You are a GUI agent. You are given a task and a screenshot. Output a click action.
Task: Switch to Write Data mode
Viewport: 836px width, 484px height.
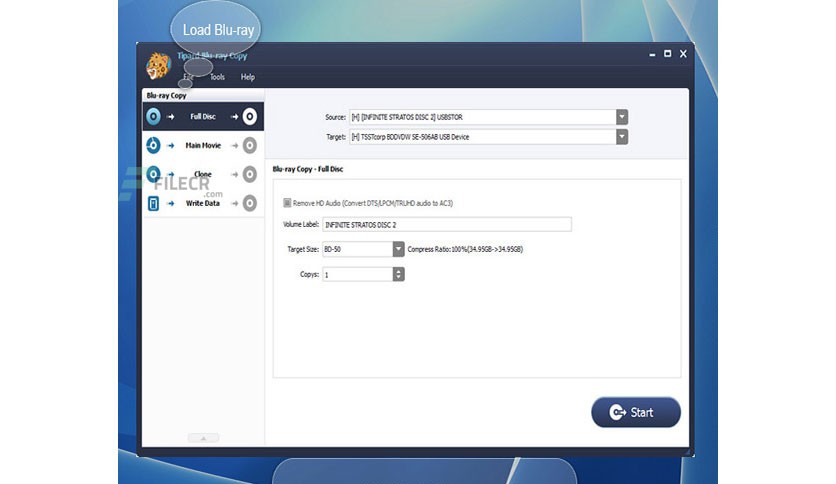point(203,203)
